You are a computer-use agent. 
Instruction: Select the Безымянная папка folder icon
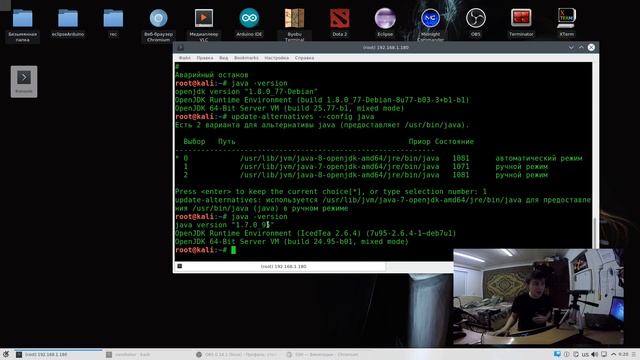pyautogui.click(x=22, y=24)
